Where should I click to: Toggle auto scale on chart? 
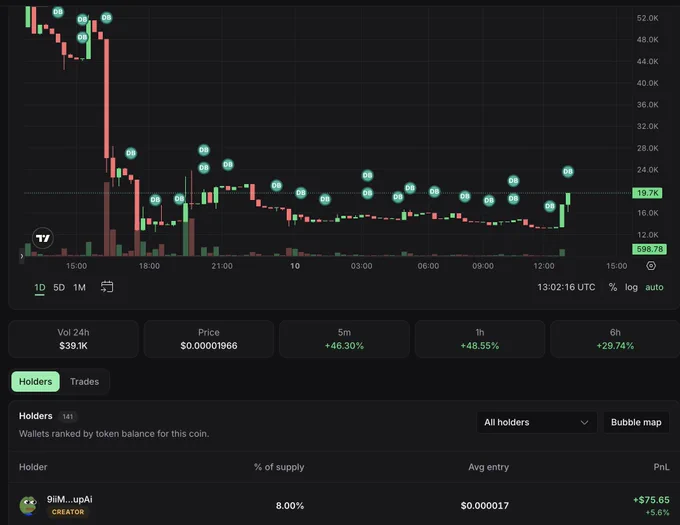pos(654,287)
